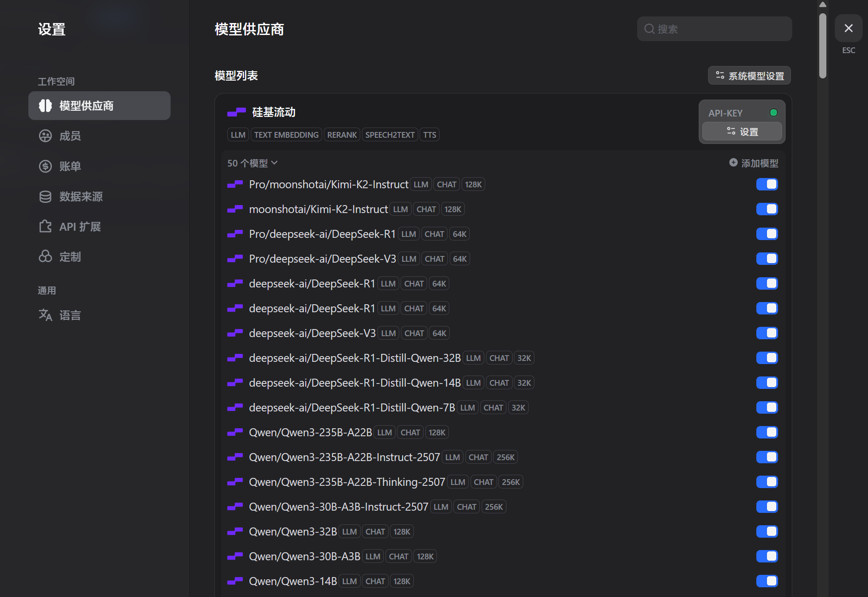Screen dimensions: 868x597
Task: Click the brain icon beside 模型供应商
Action: point(45,106)
